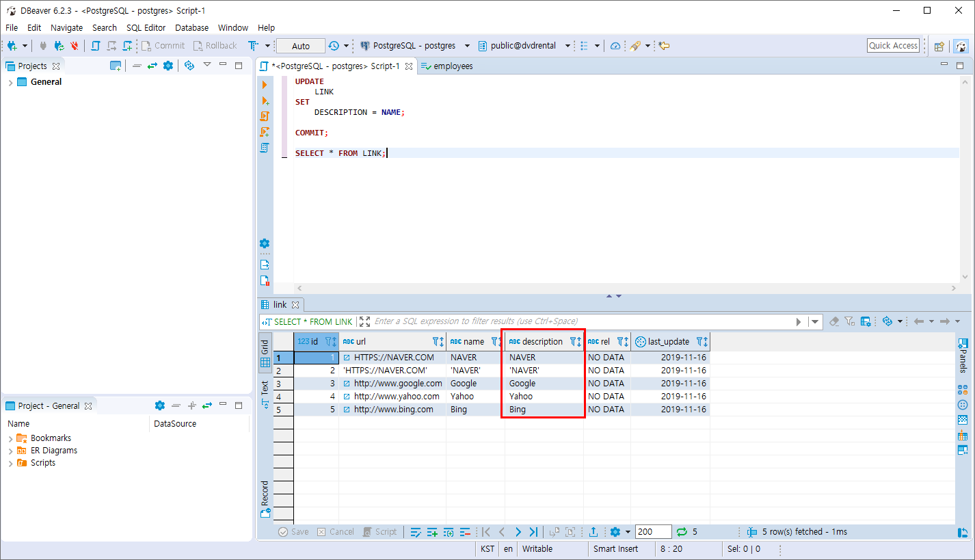975x560 pixels.
Task: Open the Database menu
Action: 192,28
